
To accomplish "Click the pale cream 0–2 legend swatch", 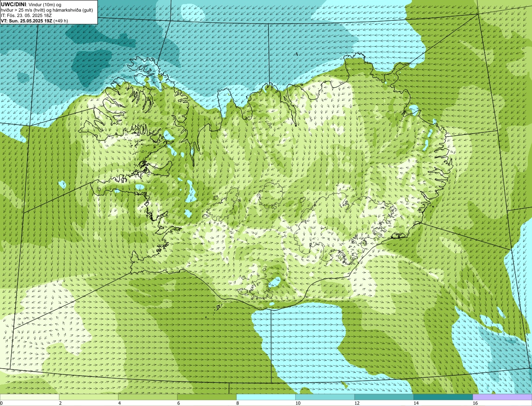I will pos(30,397).
